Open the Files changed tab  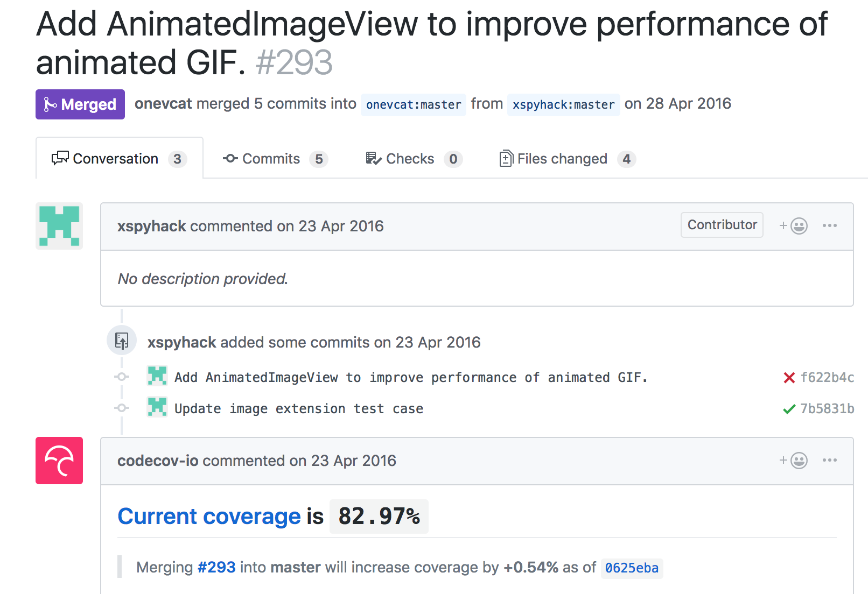(568, 159)
